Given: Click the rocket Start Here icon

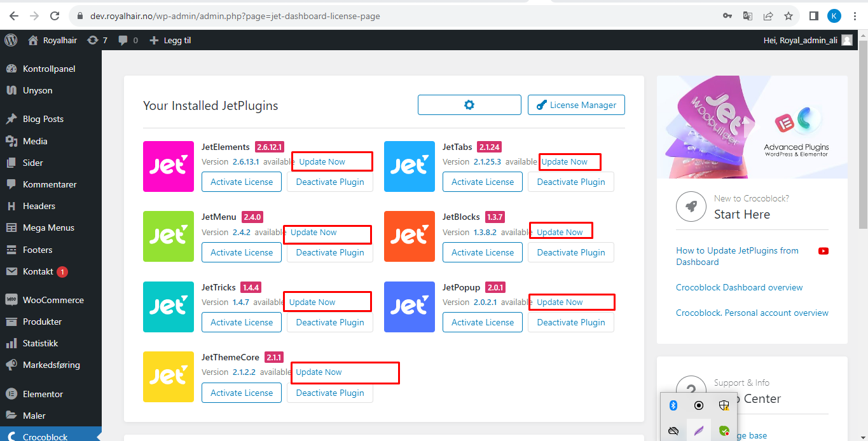Looking at the screenshot, I should (691, 207).
